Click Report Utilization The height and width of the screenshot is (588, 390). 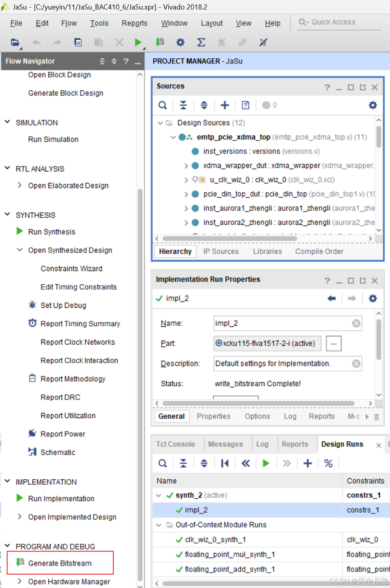tap(68, 416)
